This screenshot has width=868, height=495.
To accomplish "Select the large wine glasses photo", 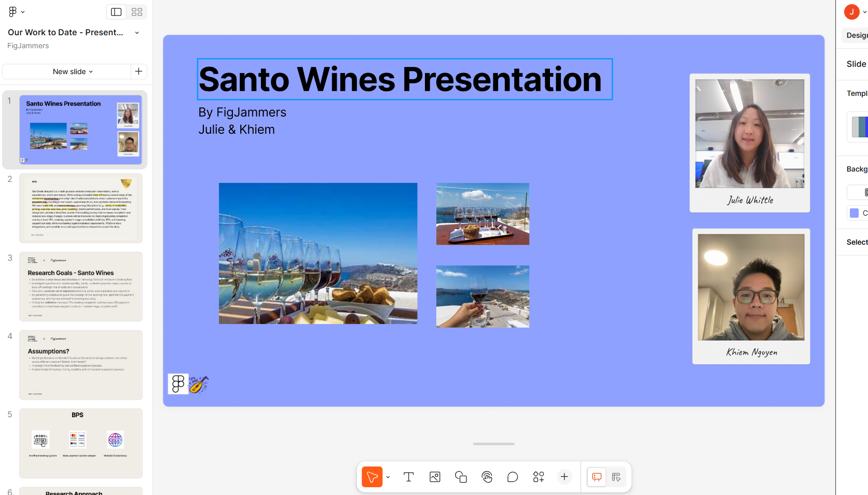I will 318,253.
